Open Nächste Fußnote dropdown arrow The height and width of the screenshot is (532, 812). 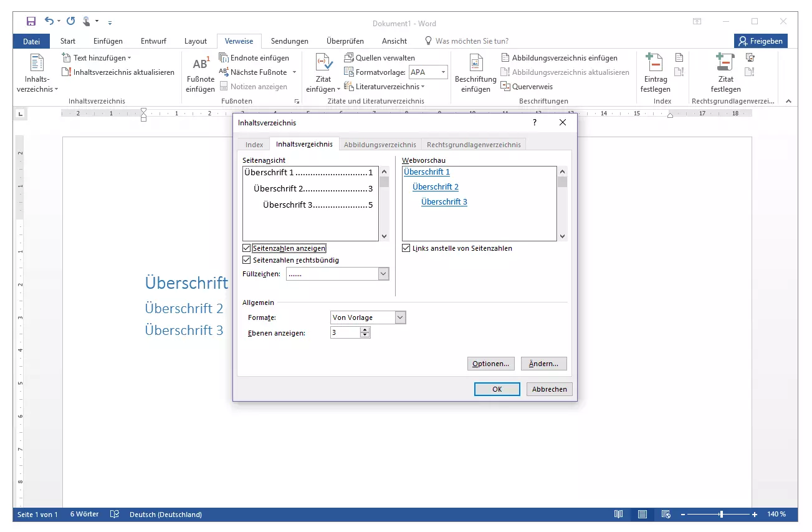pos(294,72)
